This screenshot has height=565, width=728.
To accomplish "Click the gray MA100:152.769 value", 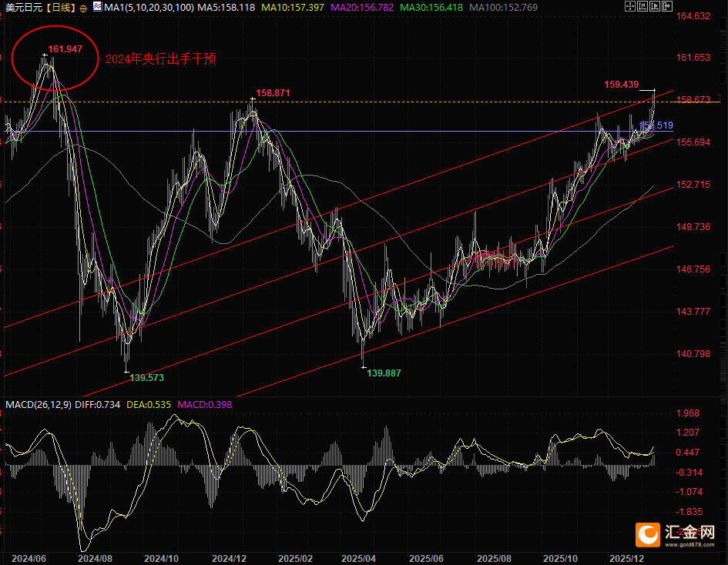I will click(x=503, y=8).
